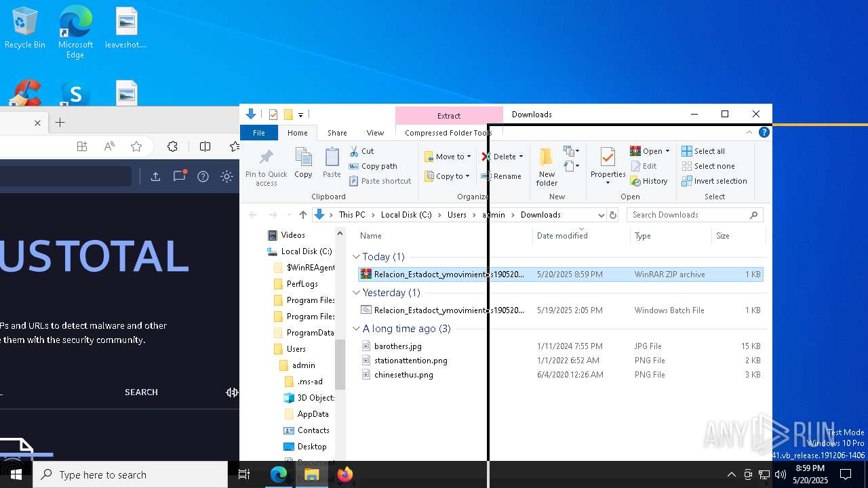Click the Cut scissors command
Image resolution: width=868 pixels, height=488 pixels.
(x=361, y=151)
